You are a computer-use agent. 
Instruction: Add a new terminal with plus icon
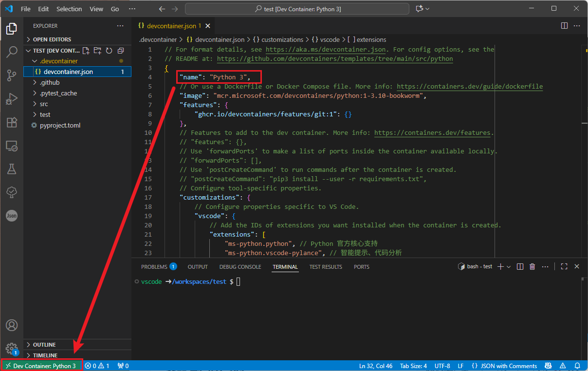[500, 266]
